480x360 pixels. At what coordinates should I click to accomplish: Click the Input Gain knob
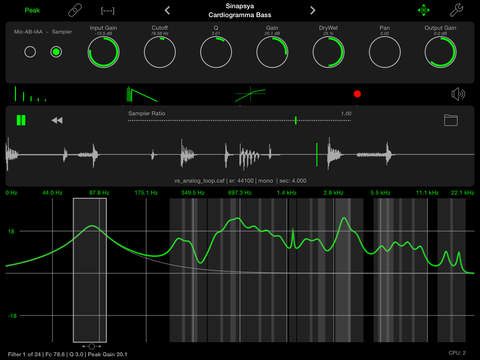coord(103,52)
